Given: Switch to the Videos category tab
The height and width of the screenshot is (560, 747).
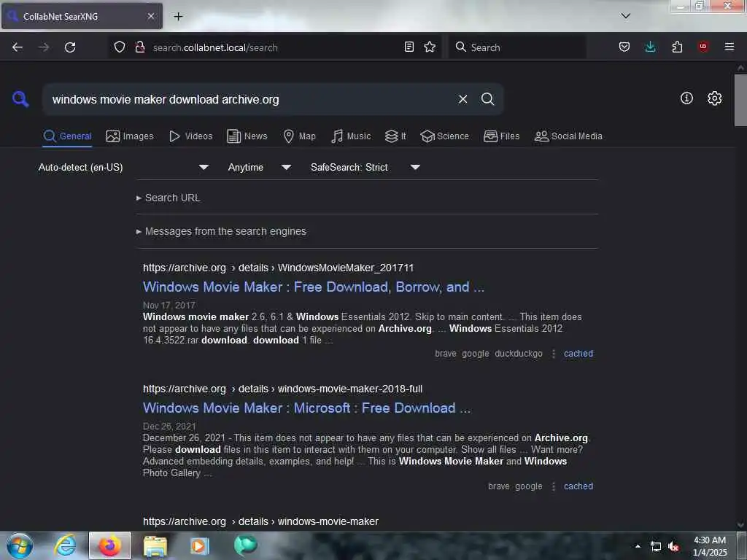Looking at the screenshot, I should [x=191, y=136].
